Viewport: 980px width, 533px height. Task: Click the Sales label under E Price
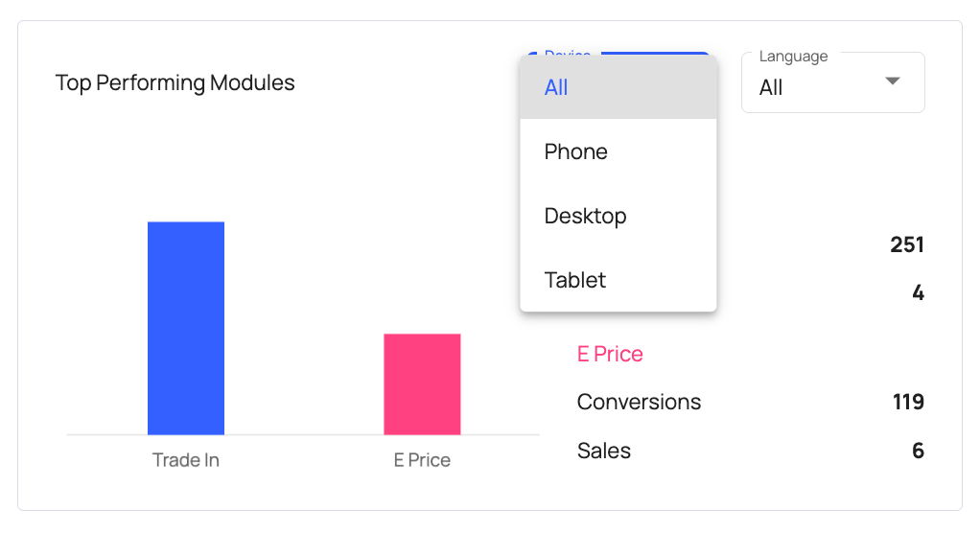[604, 451]
